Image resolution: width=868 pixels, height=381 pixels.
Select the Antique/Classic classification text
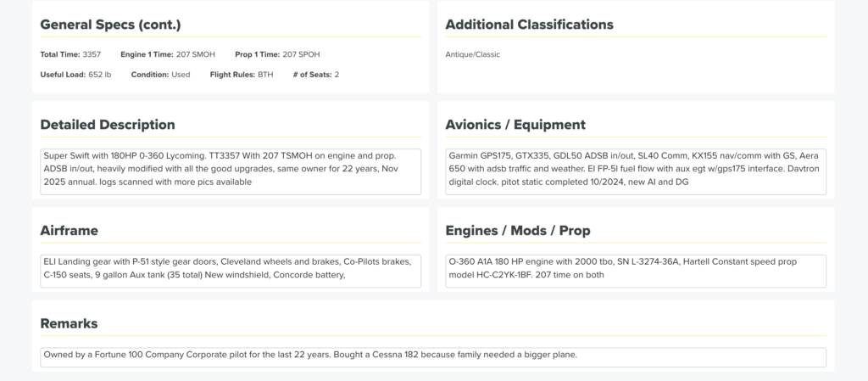[472, 55]
